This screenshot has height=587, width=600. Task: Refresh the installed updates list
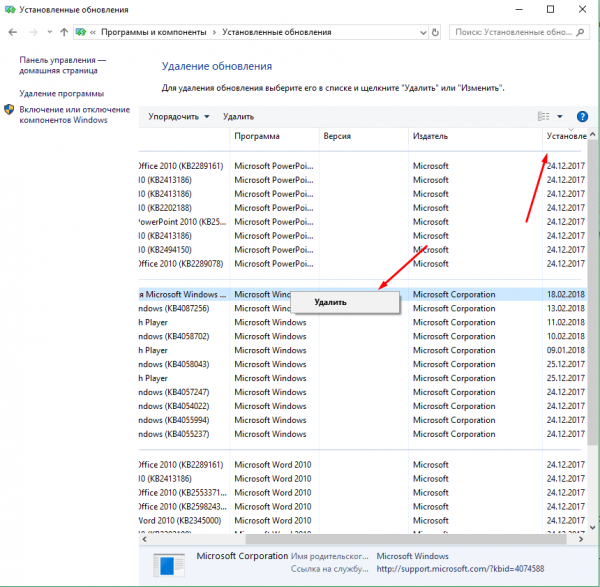click(x=434, y=32)
